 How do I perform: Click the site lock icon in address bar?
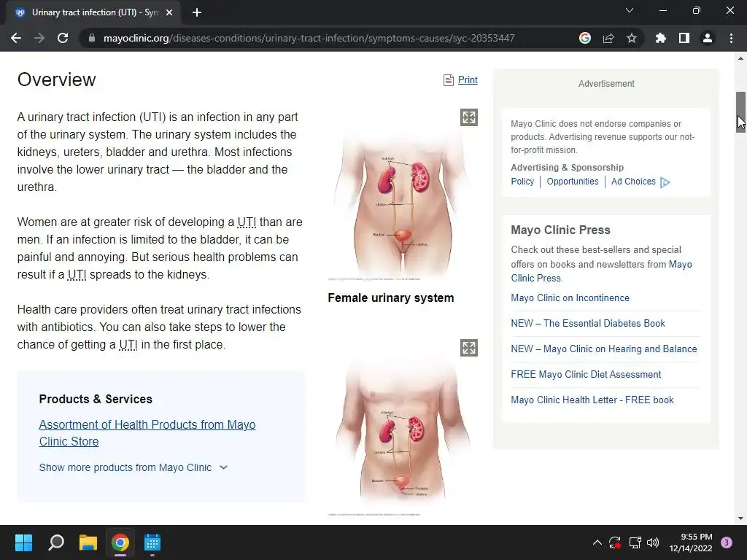pos(92,38)
